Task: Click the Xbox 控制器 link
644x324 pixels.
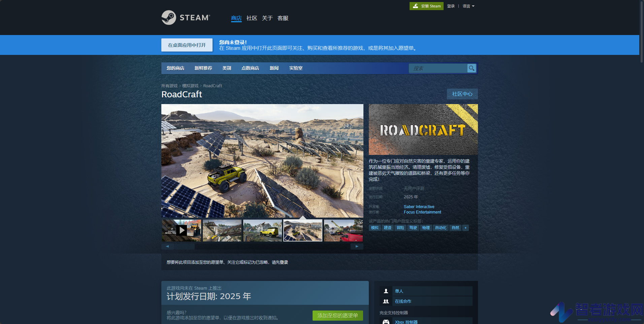Action: [406, 322]
